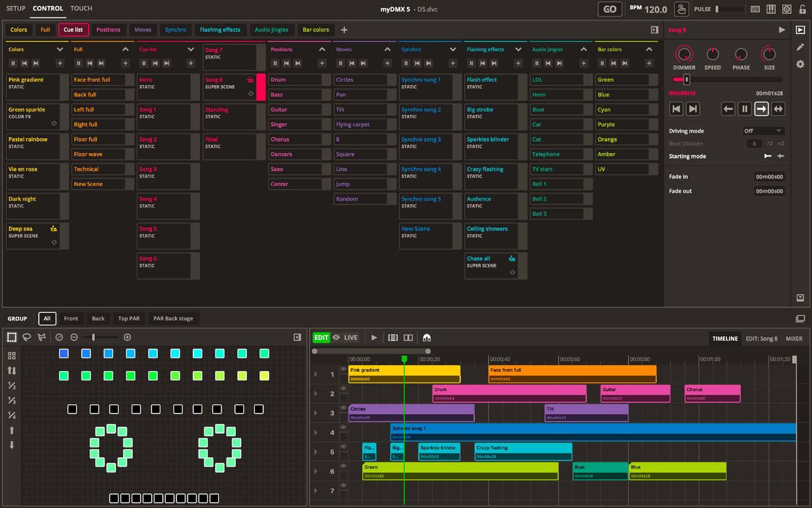Click the GO button
The width and height of the screenshot is (812, 508).
coord(610,9)
